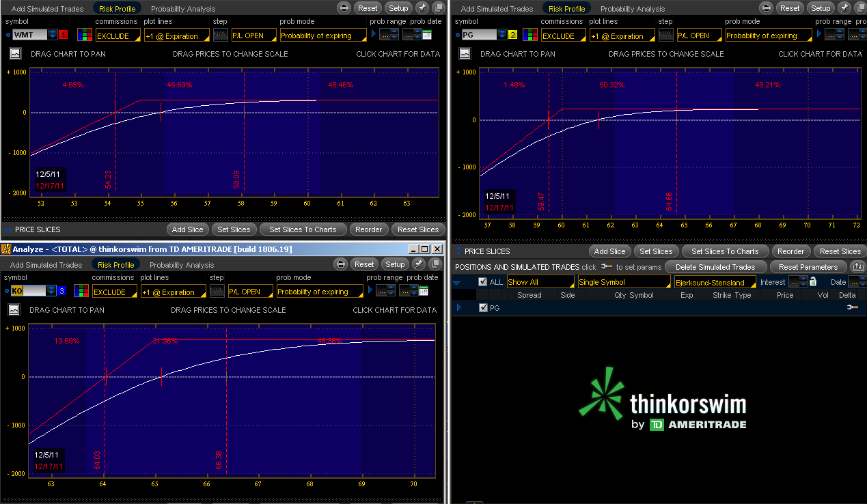Open the Single Symbol dropdown

(x=624, y=282)
